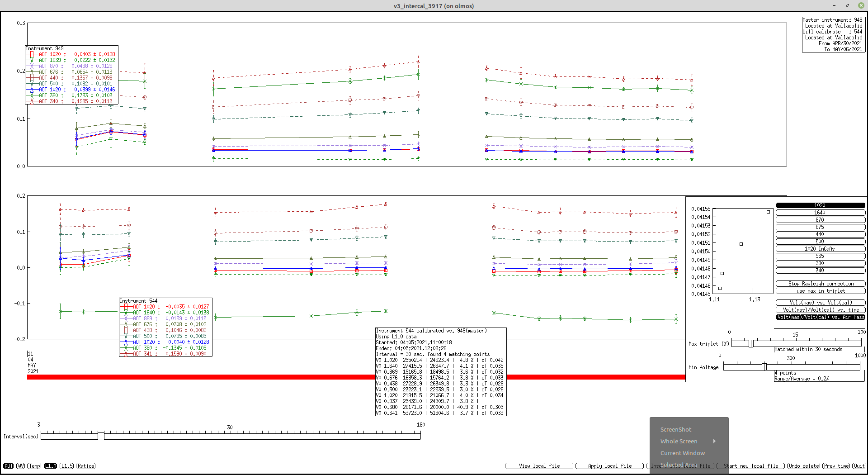The width and height of the screenshot is (868, 475).
Task: Select the L1.0 data level
Action: point(51,466)
